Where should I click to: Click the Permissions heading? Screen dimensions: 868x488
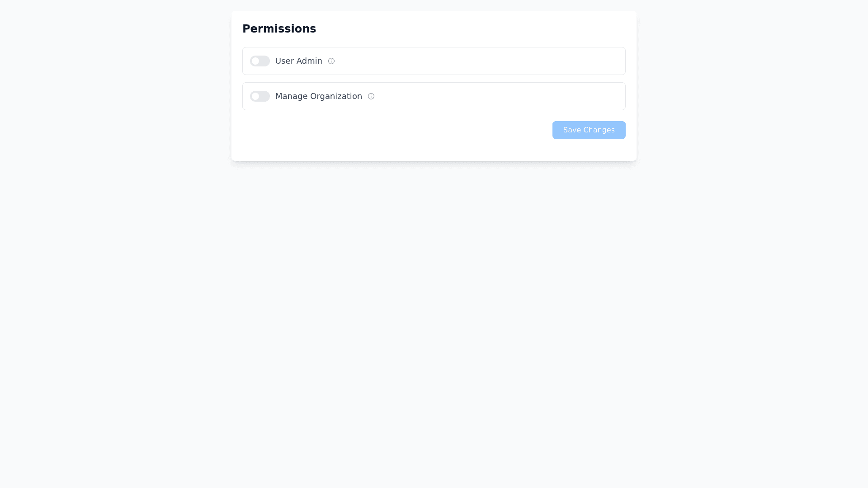279,29
